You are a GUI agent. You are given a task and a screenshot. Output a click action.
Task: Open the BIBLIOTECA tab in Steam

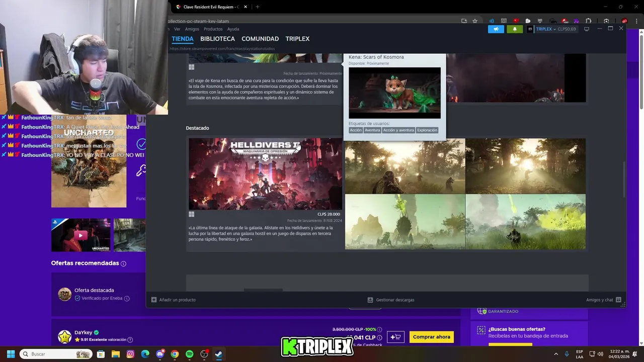(217, 39)
